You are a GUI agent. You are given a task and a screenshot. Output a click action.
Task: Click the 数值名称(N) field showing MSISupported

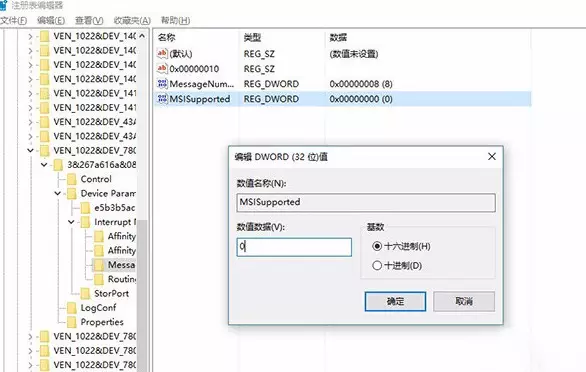coord(366,202)
